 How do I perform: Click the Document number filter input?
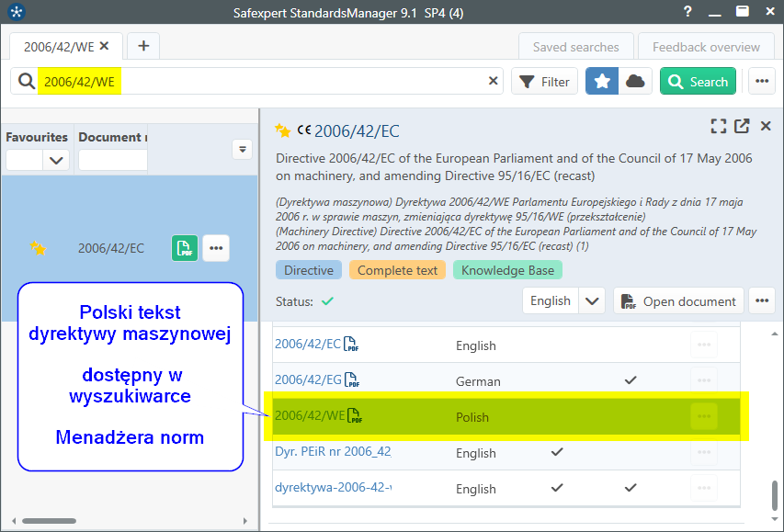pyautogui.click(x=112, y=160)
